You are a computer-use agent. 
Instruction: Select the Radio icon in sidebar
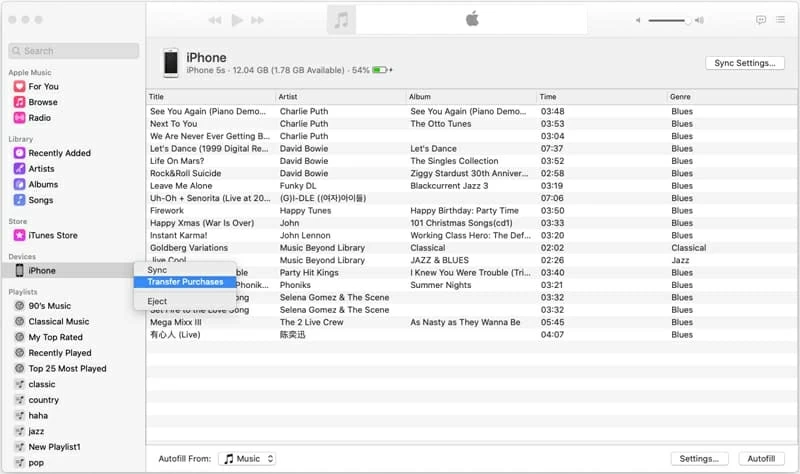tap(19, 118)
